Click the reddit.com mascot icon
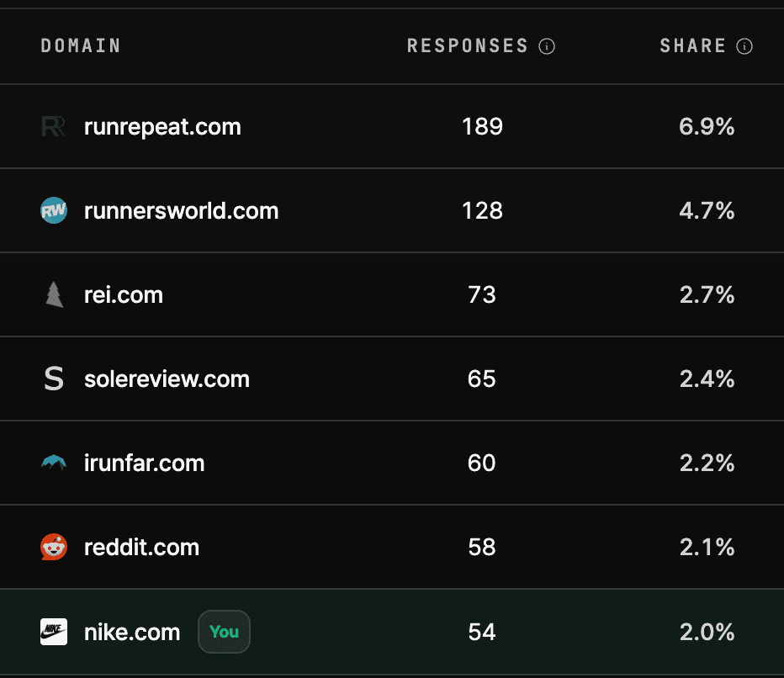784x678 pixels. [x=54, y=547]
